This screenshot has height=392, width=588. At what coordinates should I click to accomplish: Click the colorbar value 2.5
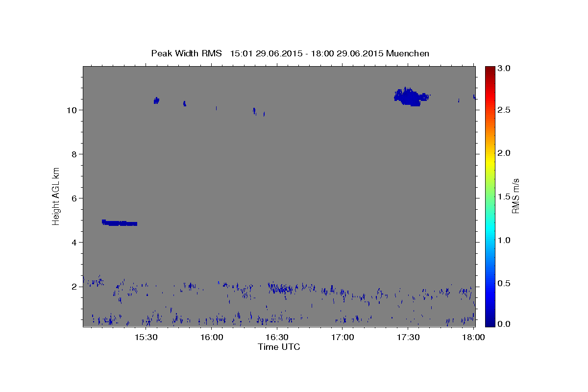click(505, 110)
